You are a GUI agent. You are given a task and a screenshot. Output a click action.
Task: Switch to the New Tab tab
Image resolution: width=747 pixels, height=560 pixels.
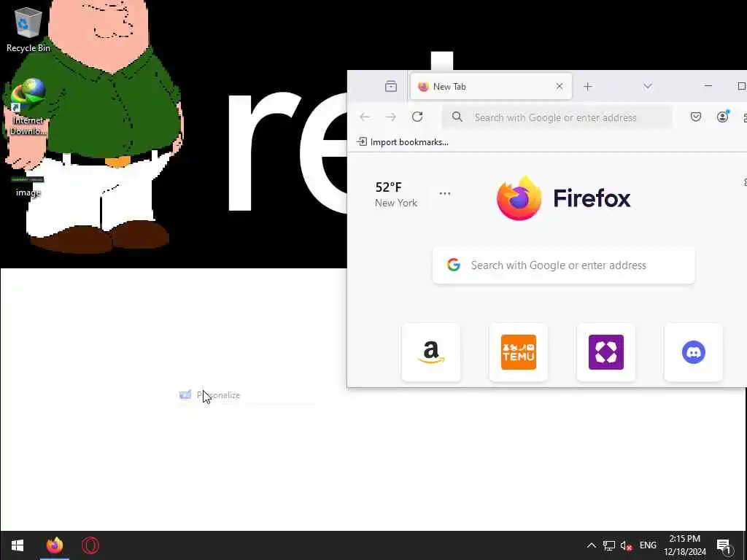pyautogui.click(x=491, y=86)
